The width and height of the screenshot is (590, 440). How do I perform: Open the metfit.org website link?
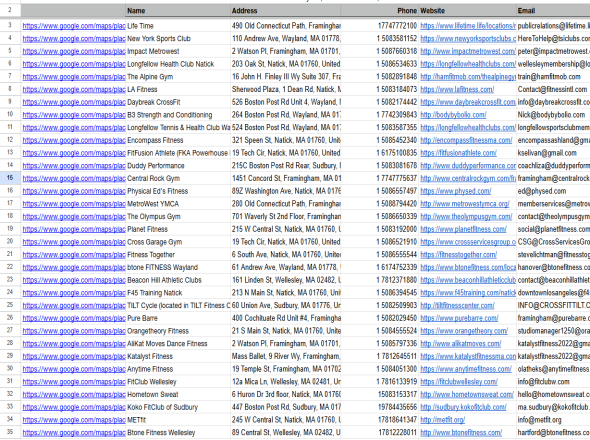(x=442, y=420)
